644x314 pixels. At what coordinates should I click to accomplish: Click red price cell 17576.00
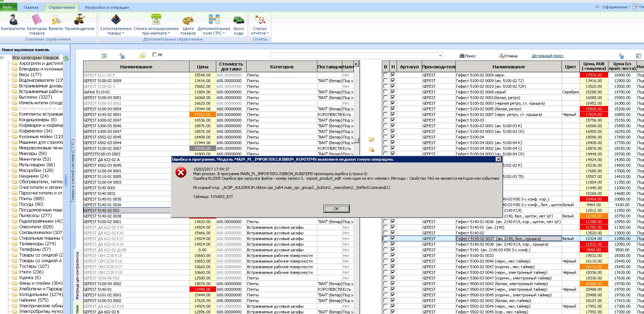tap(594, 75)
